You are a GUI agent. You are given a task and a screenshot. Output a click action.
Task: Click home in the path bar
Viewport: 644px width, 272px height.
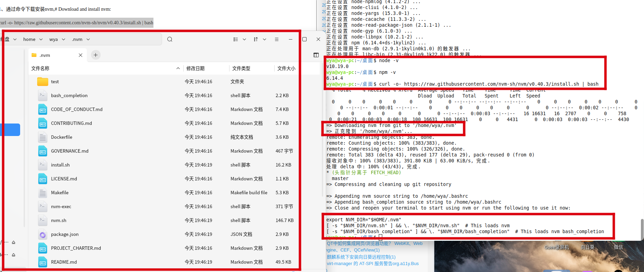point(29,39)
